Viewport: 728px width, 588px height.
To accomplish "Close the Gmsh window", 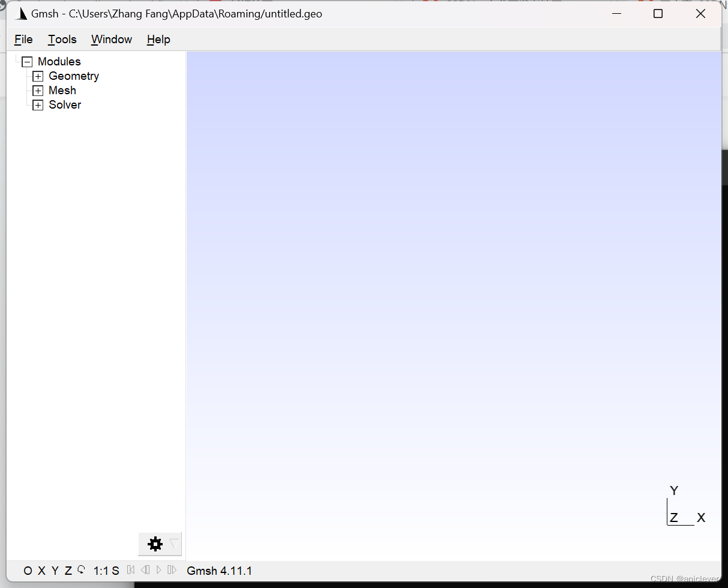I will coord(700,14).
